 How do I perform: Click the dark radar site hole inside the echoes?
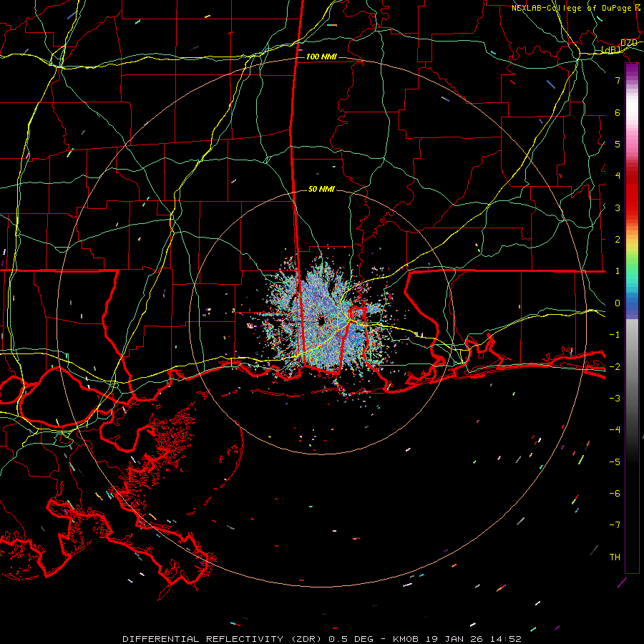tap(321, 321)
